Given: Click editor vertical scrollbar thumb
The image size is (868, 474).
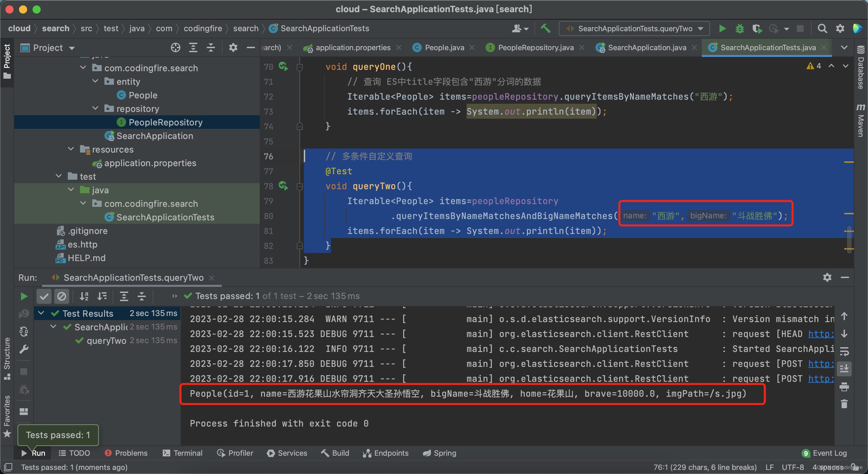Looking at the screenshot, I should (x=849, y=239).
